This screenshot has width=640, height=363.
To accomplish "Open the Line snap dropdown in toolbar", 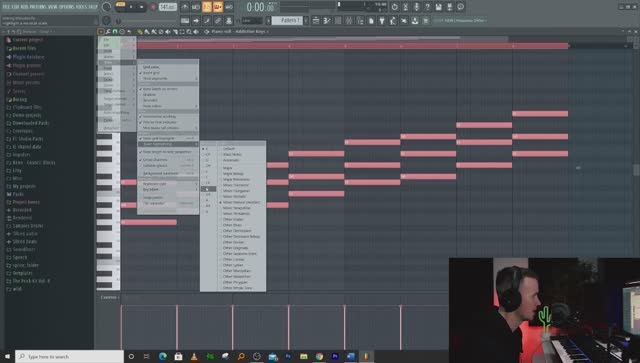I will [252, 20].
